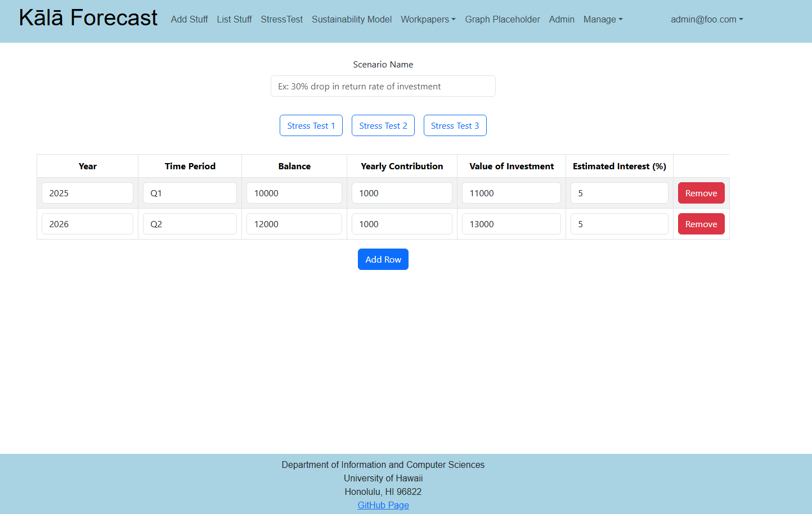
Task: Select Stress Test 1 button
Action: coord(311,125)
